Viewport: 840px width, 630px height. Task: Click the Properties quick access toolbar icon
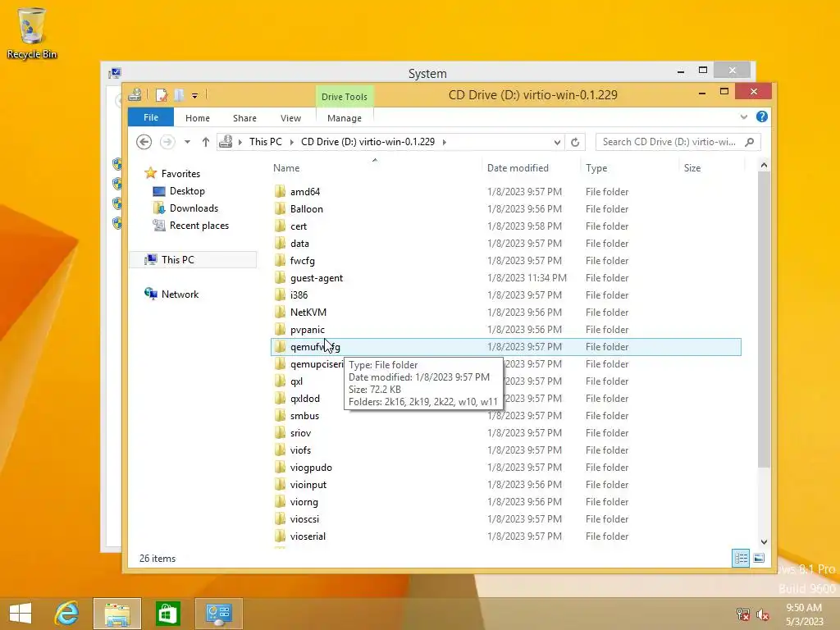(x=162, y=95)
